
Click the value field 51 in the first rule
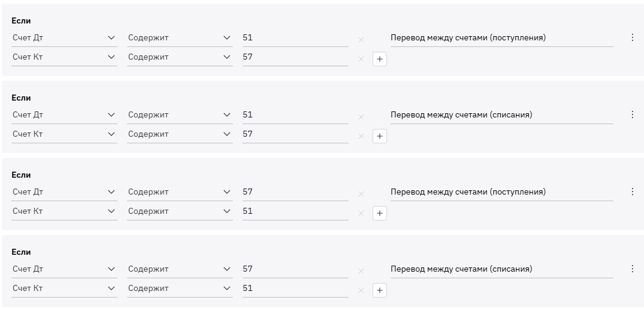pyautogui.click(x=295, y=37)
